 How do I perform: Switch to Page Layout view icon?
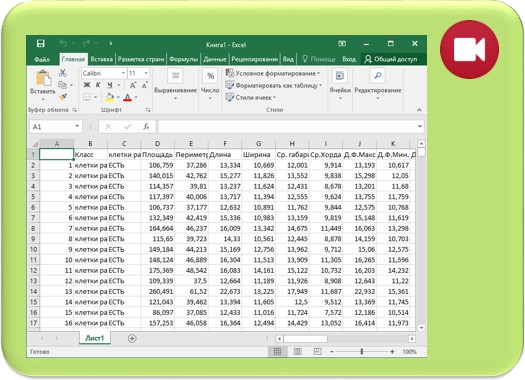[298, 351]
